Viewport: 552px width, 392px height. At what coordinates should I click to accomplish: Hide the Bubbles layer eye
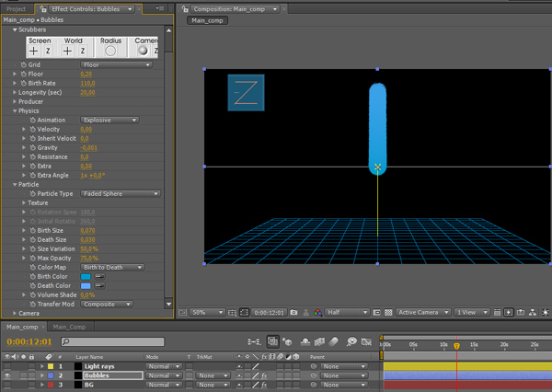coord(7,375)
